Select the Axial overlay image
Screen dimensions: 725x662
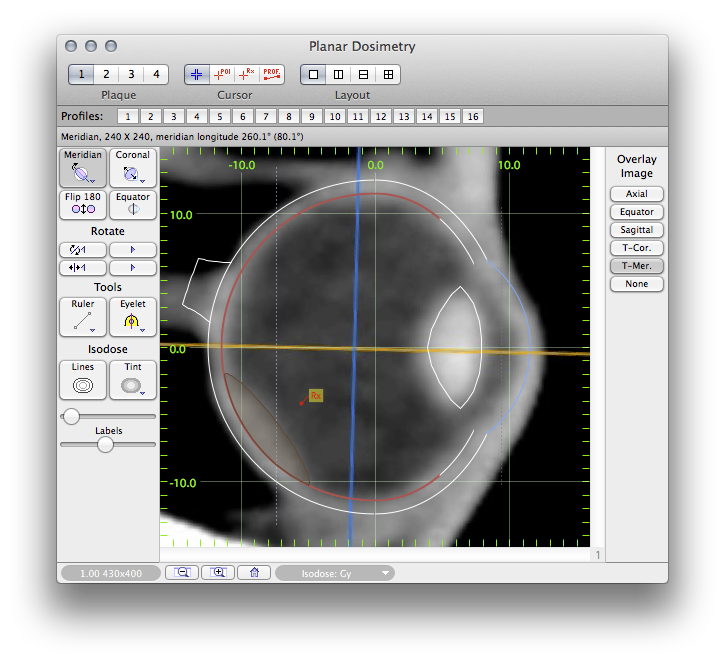tap(637, 194)
